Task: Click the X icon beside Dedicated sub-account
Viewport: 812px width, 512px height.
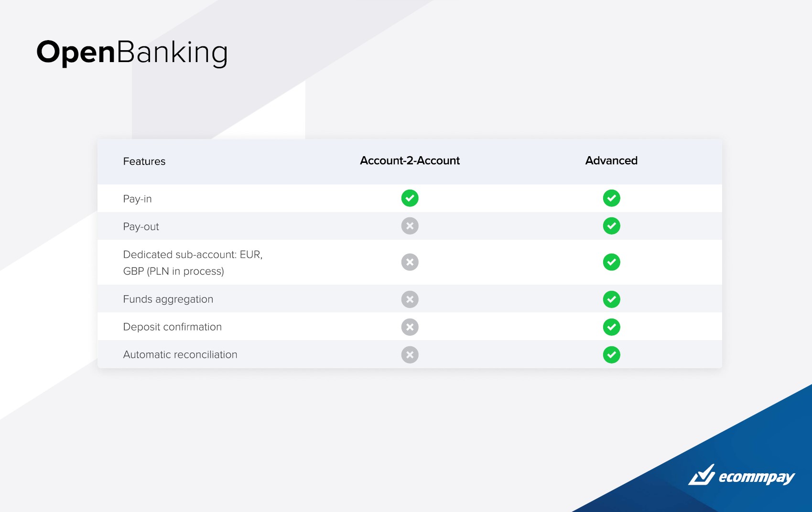Action: tap(410, 262)
